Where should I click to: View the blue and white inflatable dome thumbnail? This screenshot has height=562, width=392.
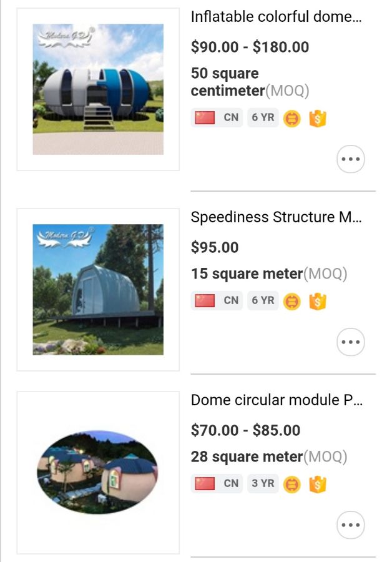(x=98, y=89)
